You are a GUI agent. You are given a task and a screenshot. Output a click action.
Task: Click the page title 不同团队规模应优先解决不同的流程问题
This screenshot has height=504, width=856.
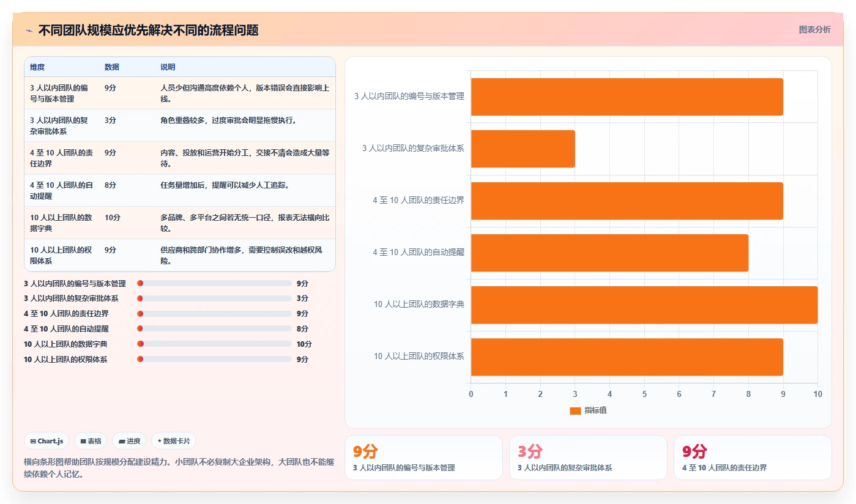tap(148, 30)
